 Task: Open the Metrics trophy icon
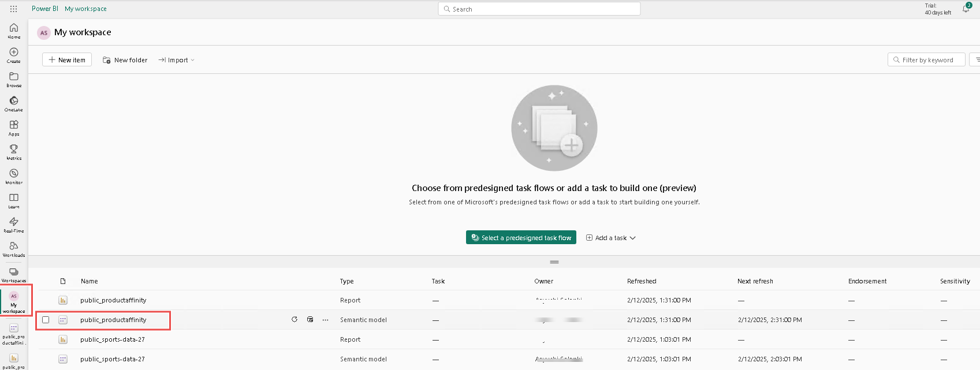[14, 152]
